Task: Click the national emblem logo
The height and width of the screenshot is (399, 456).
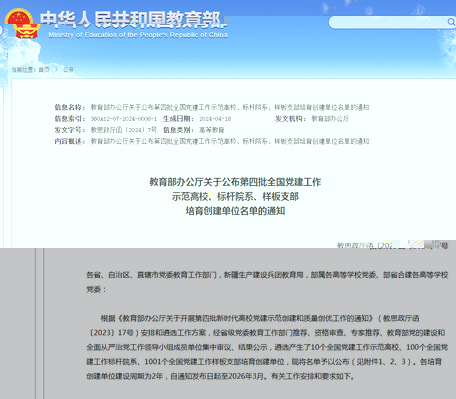Action: pyautogui.click(x=21, y=23)
